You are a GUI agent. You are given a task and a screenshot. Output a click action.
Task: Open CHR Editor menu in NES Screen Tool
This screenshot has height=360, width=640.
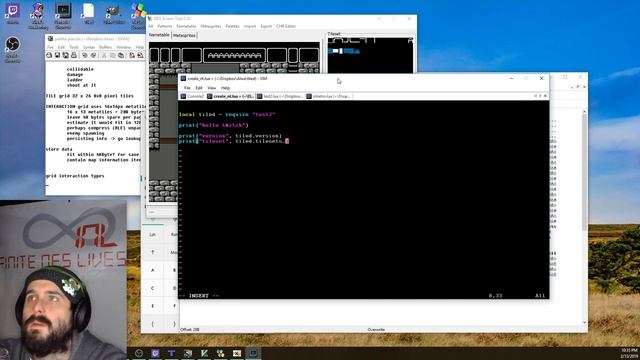286,26
